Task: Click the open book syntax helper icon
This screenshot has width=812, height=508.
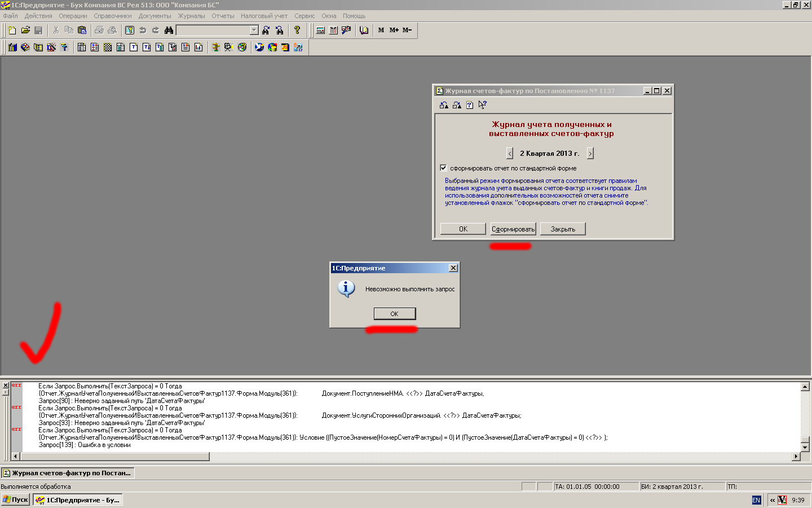Action: click(364, 30)
